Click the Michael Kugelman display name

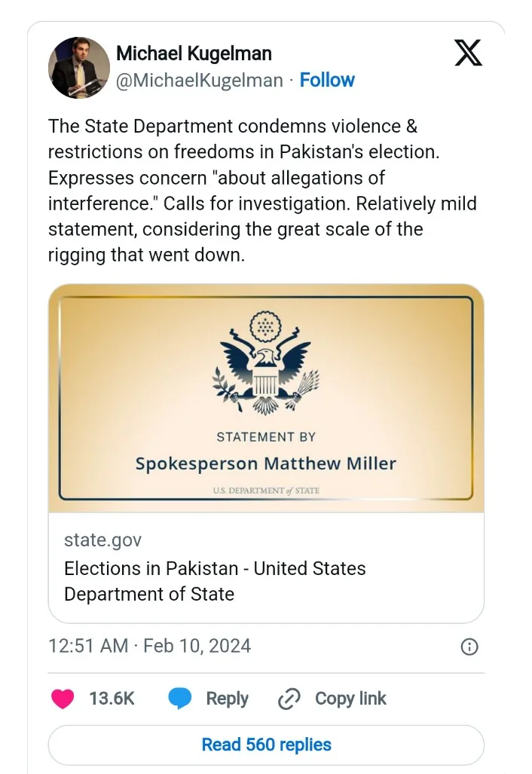(194, 54)
